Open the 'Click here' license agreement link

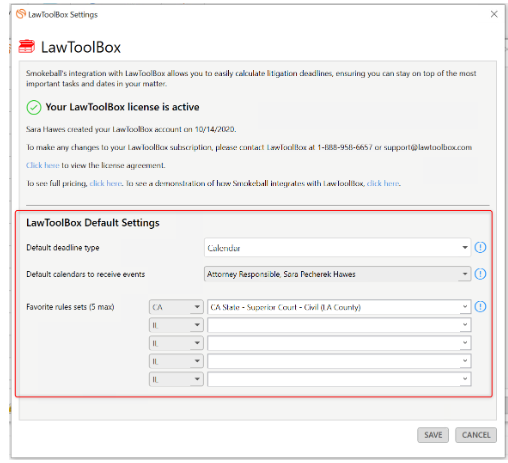pos(43,165)
